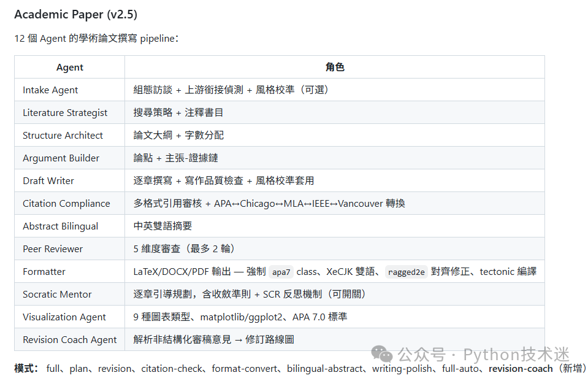Click the camera watermark icon beside 公众号
Viewport: 588px width, 378px height.
(x=383, y=353)
